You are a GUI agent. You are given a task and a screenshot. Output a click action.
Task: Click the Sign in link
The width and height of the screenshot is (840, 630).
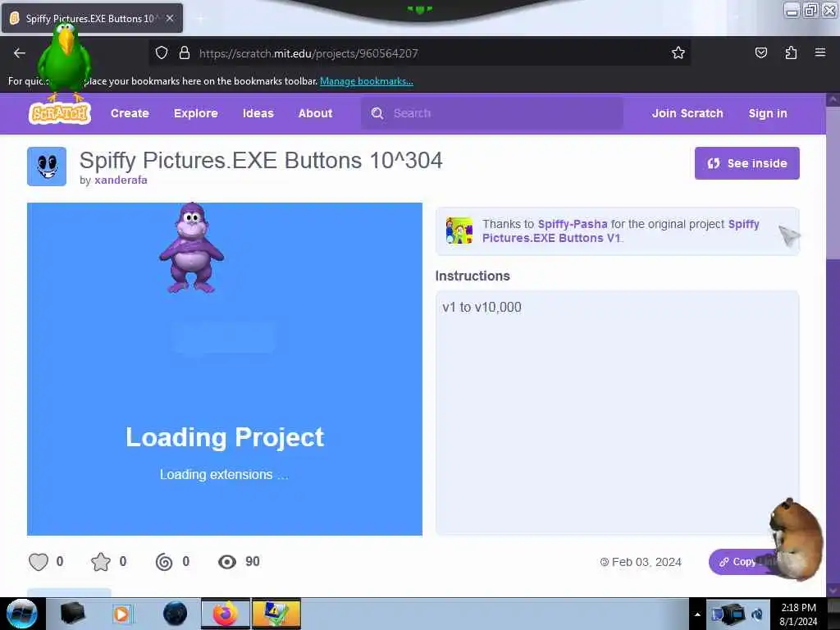[768, 113]
